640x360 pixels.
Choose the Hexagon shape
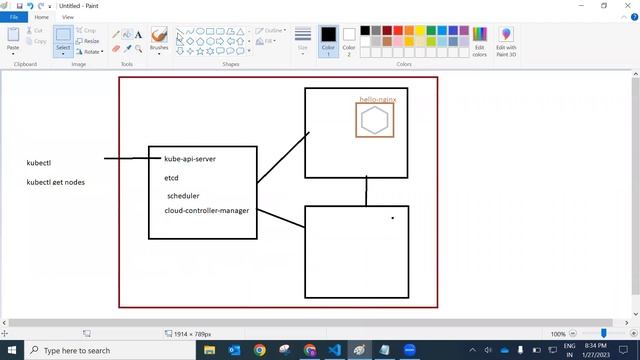210,41
